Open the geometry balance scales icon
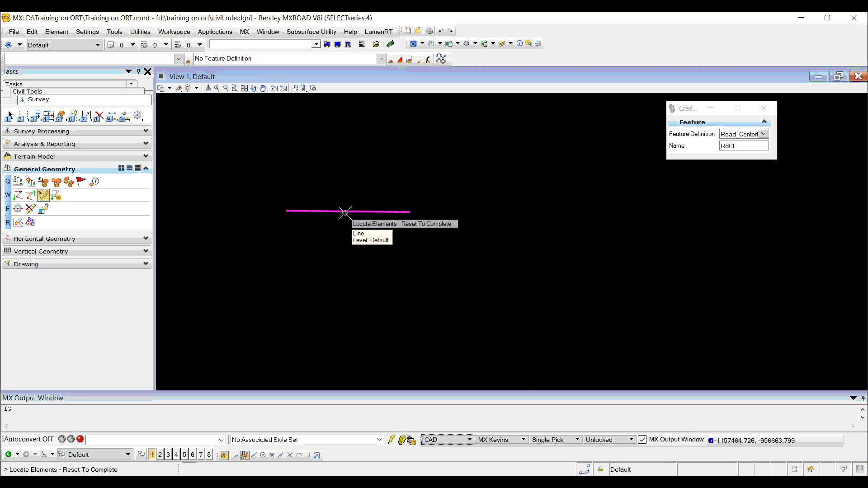This screenshot has height=488, width=868. click(18, 182)
